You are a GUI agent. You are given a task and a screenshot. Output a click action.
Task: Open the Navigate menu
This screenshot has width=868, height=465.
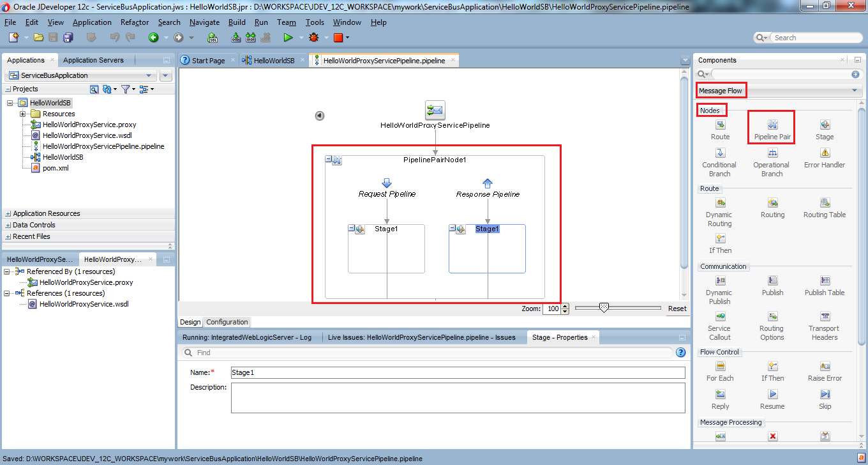(204, 22)
